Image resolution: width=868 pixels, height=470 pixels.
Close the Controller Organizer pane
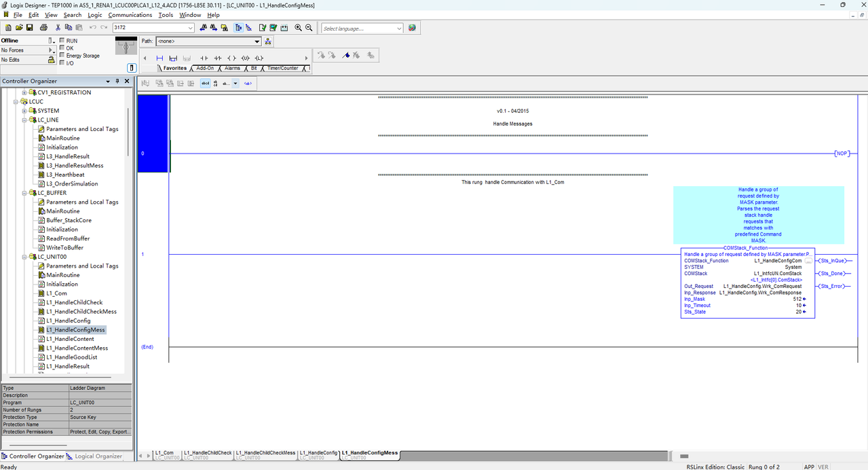127,81
